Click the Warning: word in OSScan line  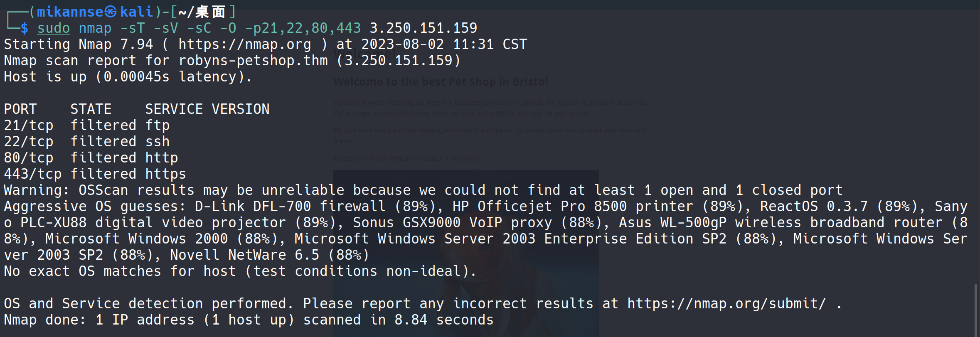(x=37, y=190)
